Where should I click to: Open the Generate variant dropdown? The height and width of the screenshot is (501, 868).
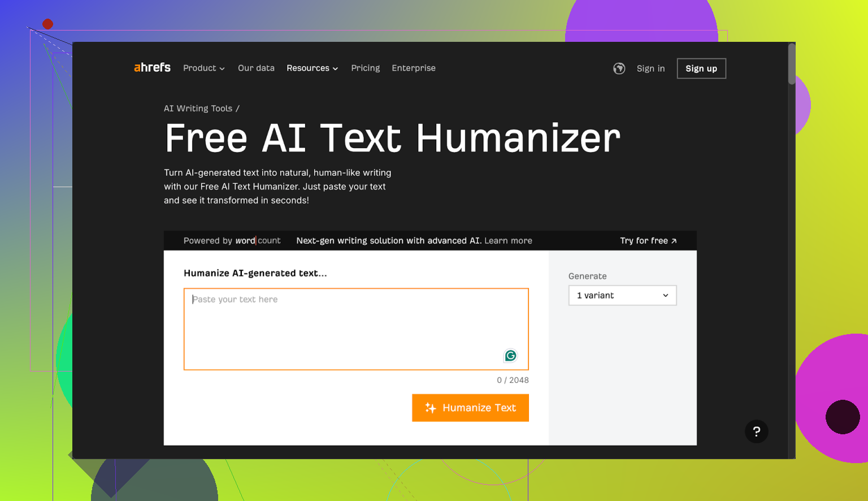click(x=622, y=296)
